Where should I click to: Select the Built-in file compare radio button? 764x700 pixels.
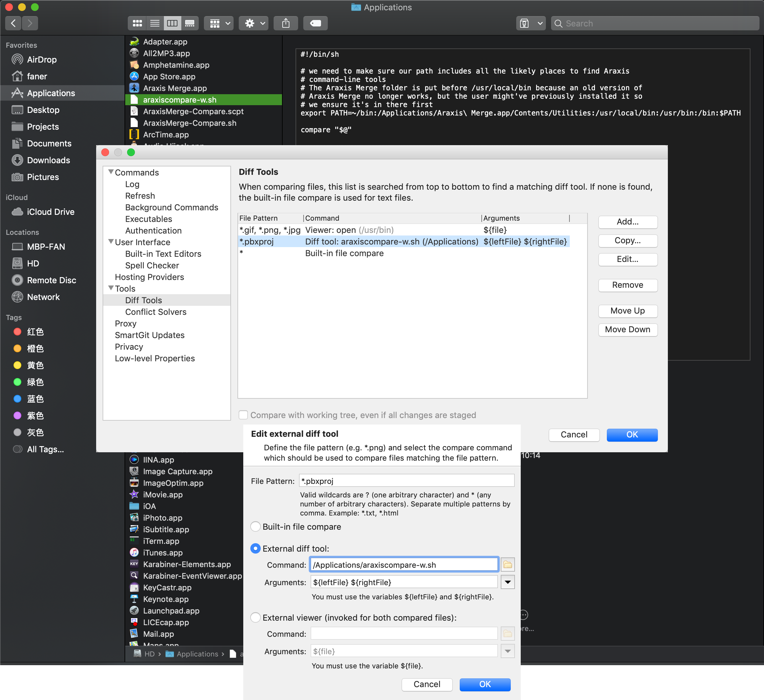pos(255,526)
